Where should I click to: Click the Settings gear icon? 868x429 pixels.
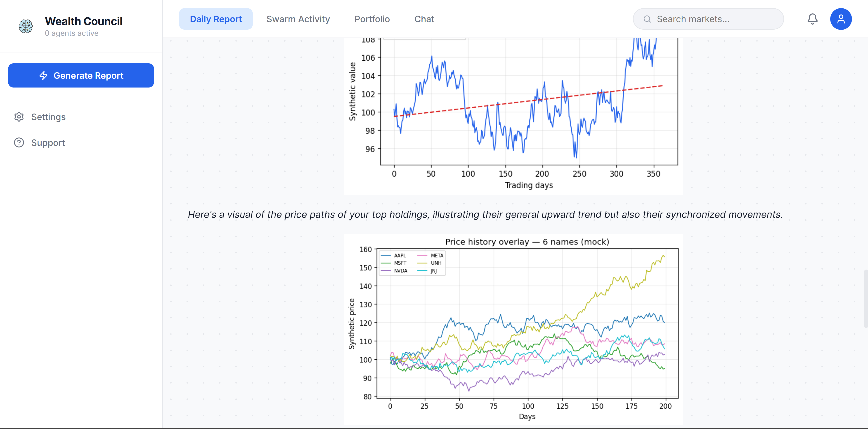coord(19,117)
